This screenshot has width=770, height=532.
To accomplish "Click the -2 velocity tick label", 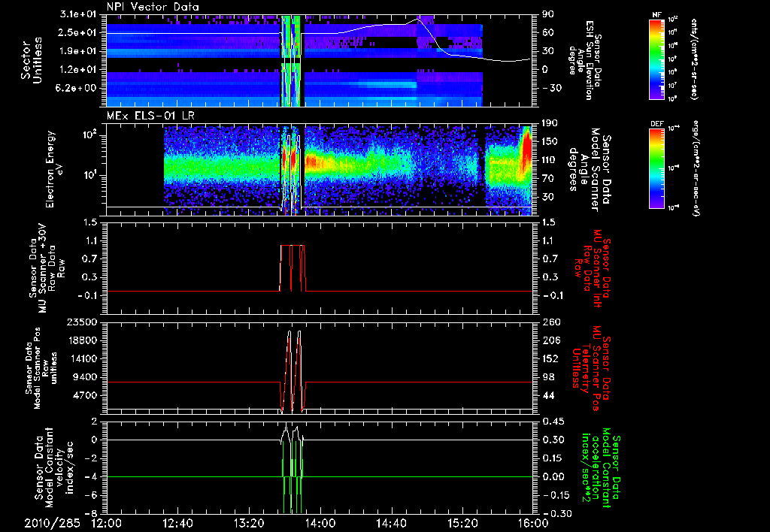I will [91, 458].
